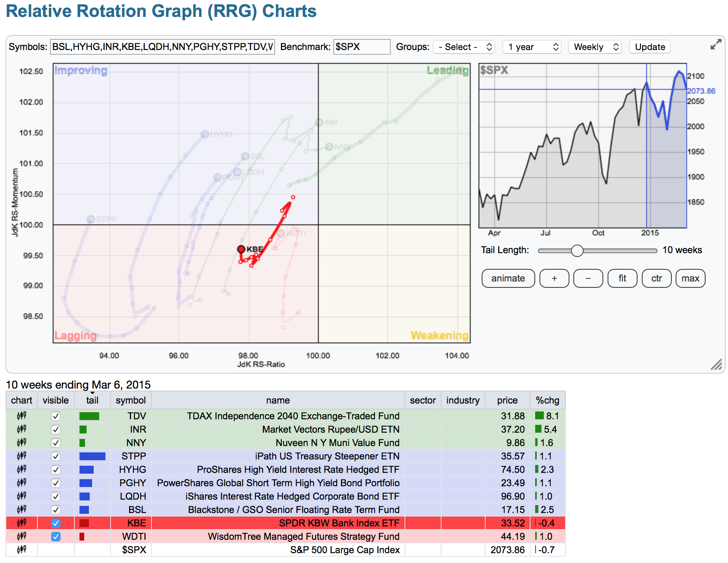728x563 pixels.
Task: Sort table by industry column
Action: point(463,400)
